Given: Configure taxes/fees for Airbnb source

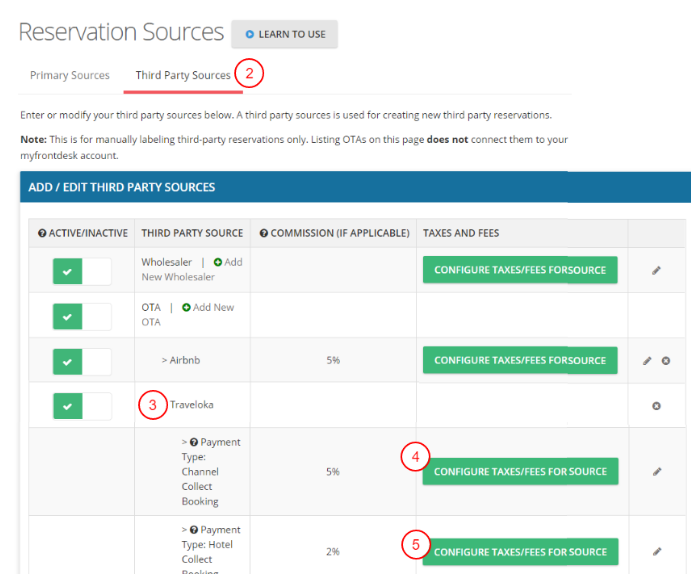Looking at the screenshot, I should tap(520, 361).
